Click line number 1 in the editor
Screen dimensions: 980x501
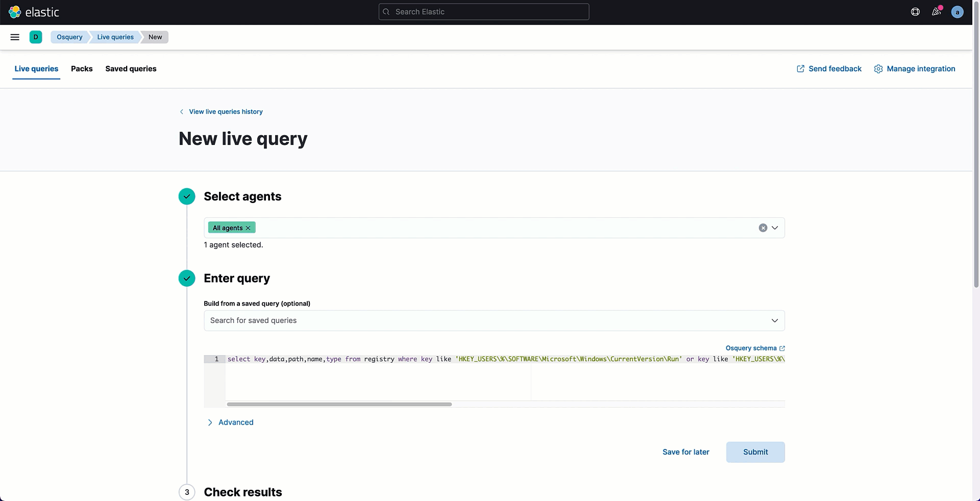tap(216, 359)
